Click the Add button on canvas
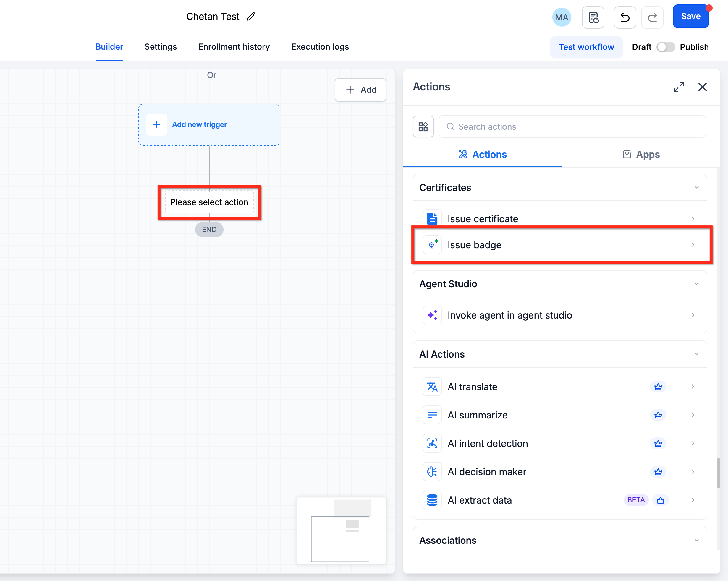The width and height of the screenshot is (728, 581). pos(360,90)
